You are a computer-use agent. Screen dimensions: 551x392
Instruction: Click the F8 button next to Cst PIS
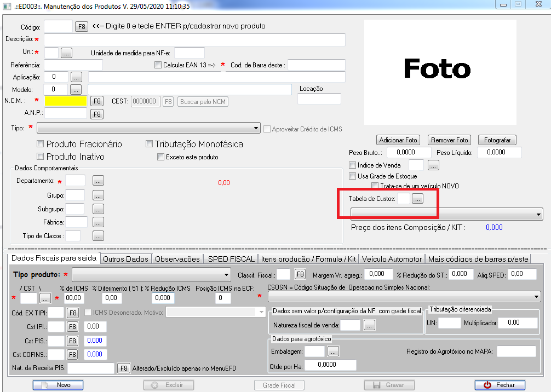(73, 341)
